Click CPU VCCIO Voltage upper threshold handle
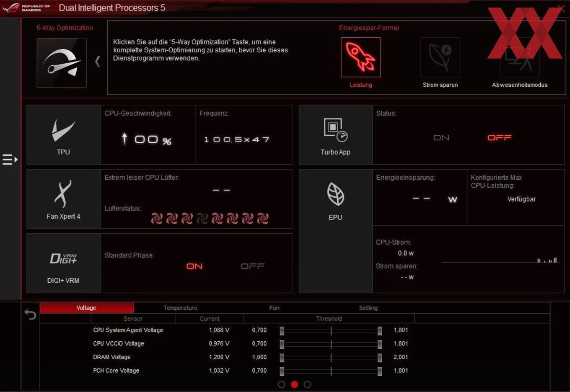 point(380,344)
